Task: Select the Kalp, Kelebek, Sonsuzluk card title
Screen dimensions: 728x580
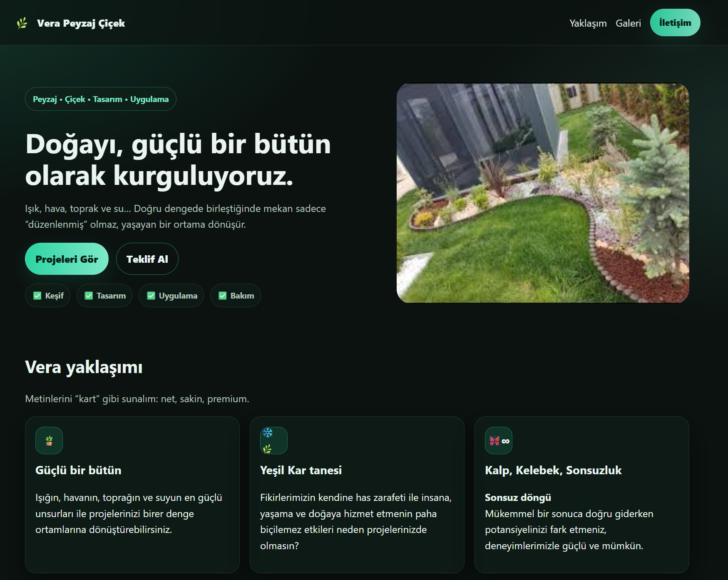Action: [x=553, y=470]
